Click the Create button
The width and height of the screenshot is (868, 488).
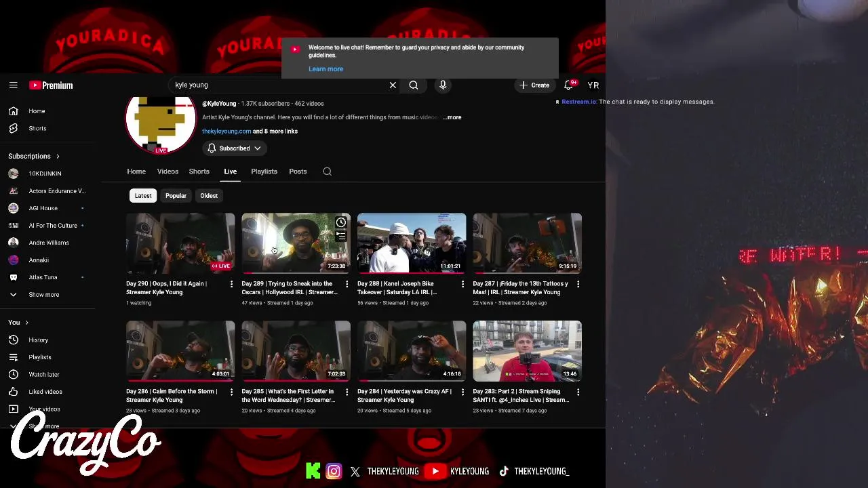[534, 85]
